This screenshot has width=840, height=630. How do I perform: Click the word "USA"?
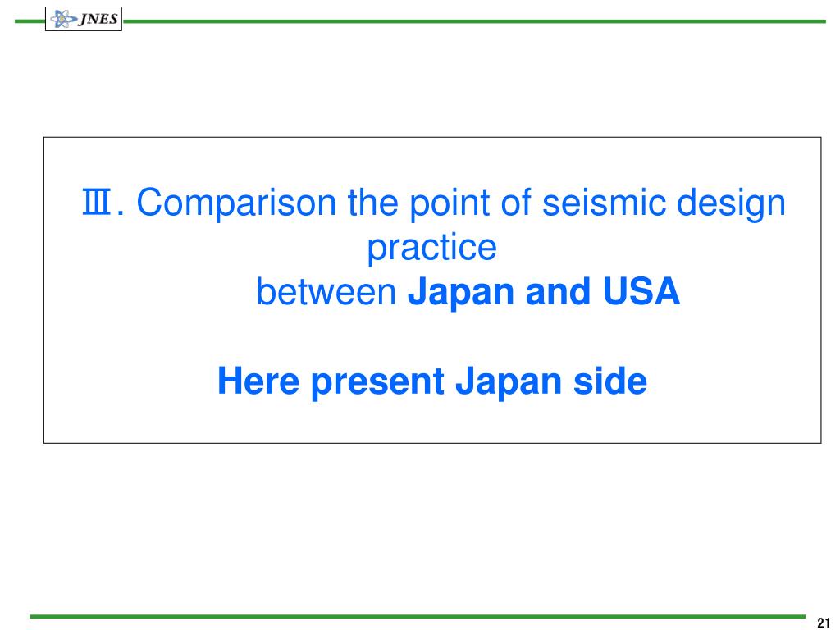click(641, 291)
